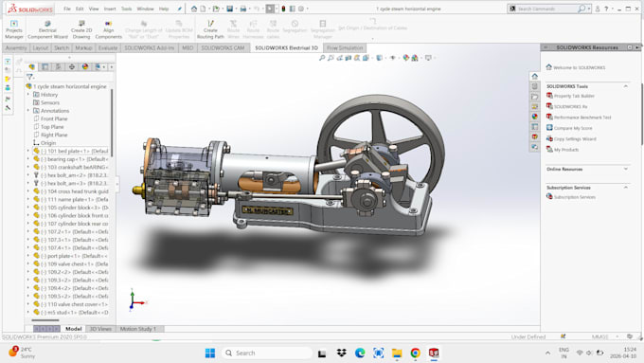Open Appearances color ball in task pane
644x363 pixels.
[534, 117]
